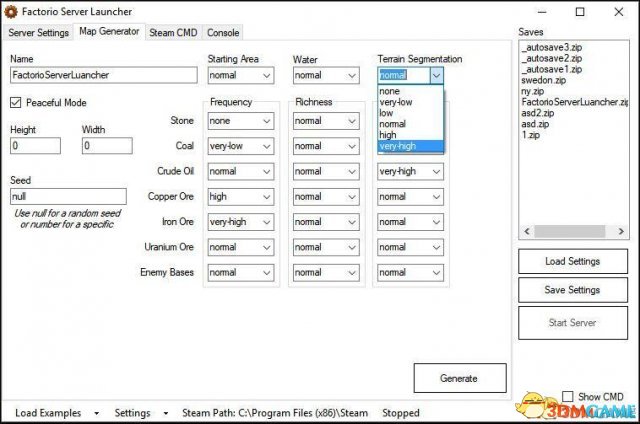Select asd2.zip in Saves list
This screenshot has height=424, width=640.
coord(538,113)
